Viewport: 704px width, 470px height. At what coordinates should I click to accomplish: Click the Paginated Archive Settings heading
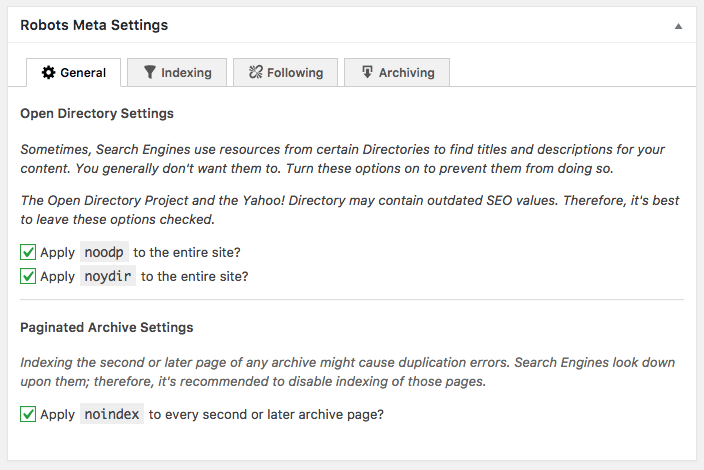click(107, 327)
